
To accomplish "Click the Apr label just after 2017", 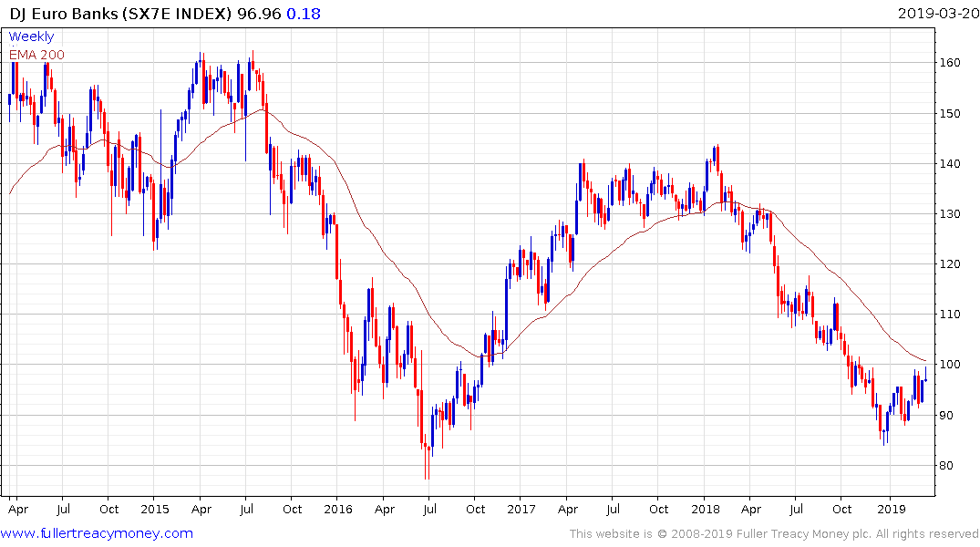I will click(568, 510).
